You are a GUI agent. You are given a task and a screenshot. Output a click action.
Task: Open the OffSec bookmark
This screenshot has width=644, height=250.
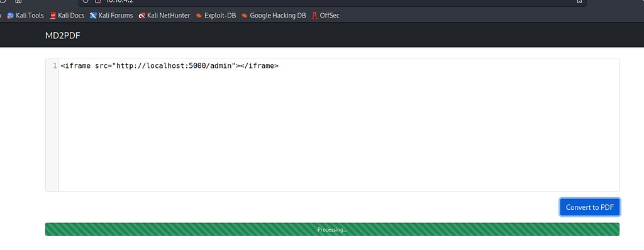pyautogui.click(x=325, y=16)
